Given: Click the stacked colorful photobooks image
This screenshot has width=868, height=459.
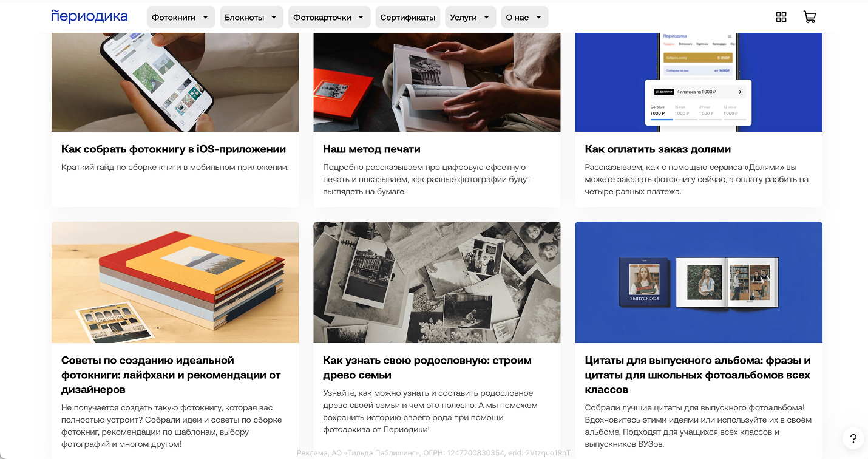Looking at the screenshot, I should [x=175, y=282].
